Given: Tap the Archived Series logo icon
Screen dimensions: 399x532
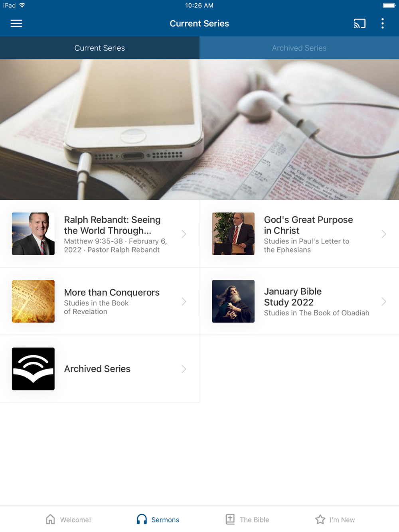Looking at the screenshot, I should click(x=33, y=369).
